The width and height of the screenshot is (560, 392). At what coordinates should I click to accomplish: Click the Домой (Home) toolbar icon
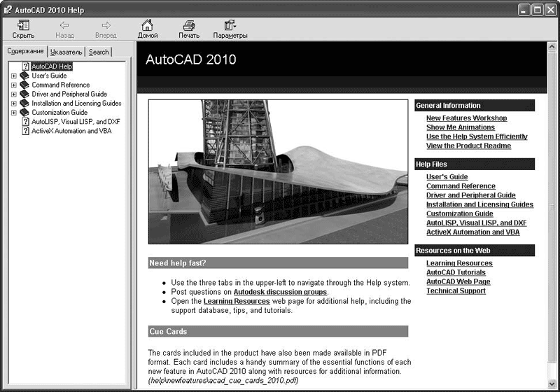tap(147, 25)
